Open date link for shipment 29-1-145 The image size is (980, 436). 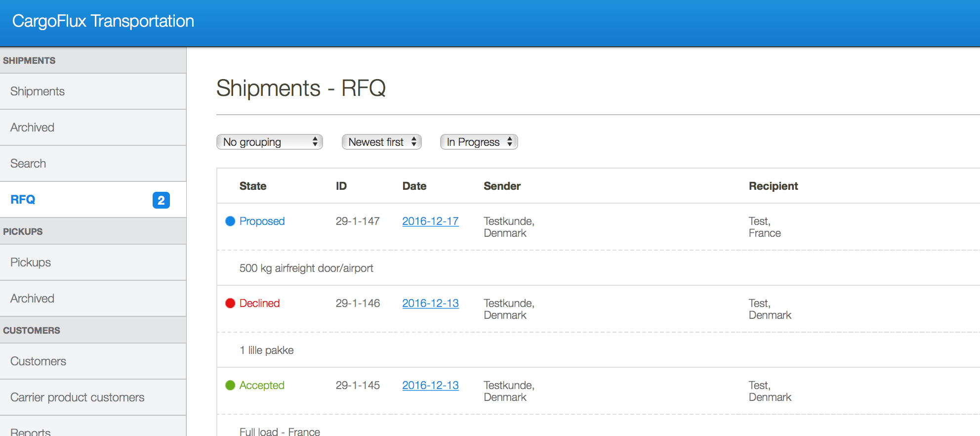430,385
